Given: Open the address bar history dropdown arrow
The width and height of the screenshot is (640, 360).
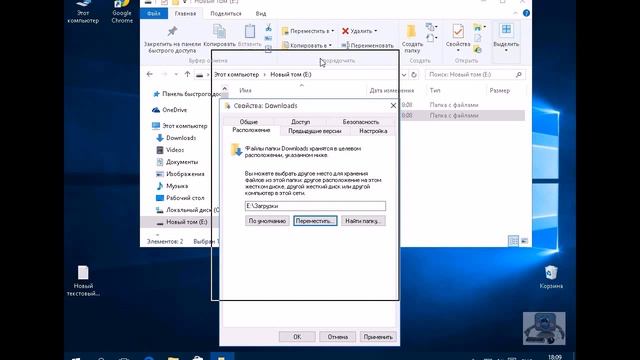Looking at the screenshot, I should (404, 75).
